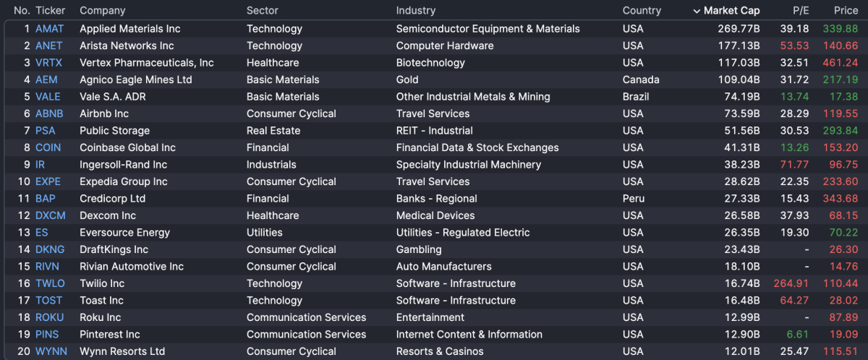The height and width of the screenshot is (360, 868).
Task: Click the Market Cap sort arrow
Action: 697,11
